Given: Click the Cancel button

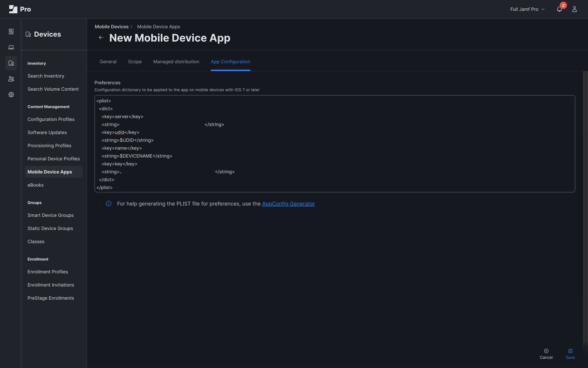Looking at the screenshot, I should pyautogui.click(x=546, y=354).
